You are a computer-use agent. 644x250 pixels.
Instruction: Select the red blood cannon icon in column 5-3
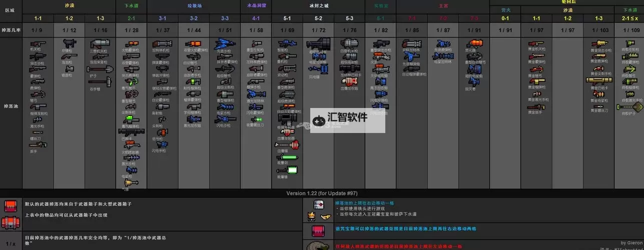click(x=350, y=81)
